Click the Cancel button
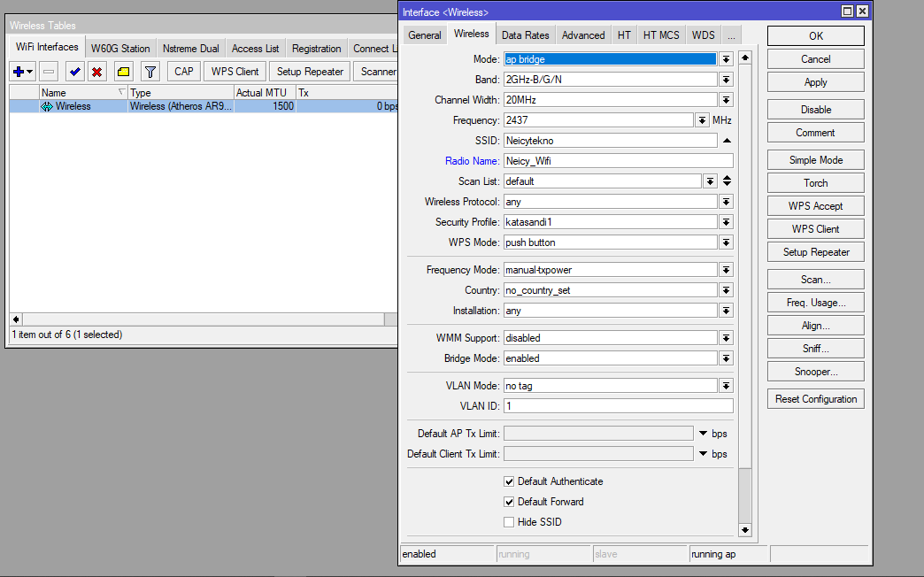The height and width of the screenshot is (577, 924). [x=815, y=59]
